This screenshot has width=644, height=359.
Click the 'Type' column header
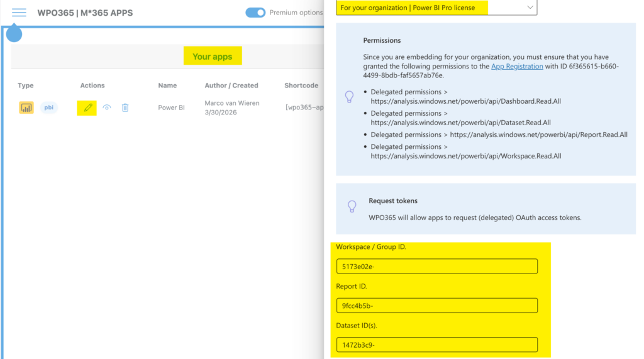pyautogui.click(x=25, y=86)
